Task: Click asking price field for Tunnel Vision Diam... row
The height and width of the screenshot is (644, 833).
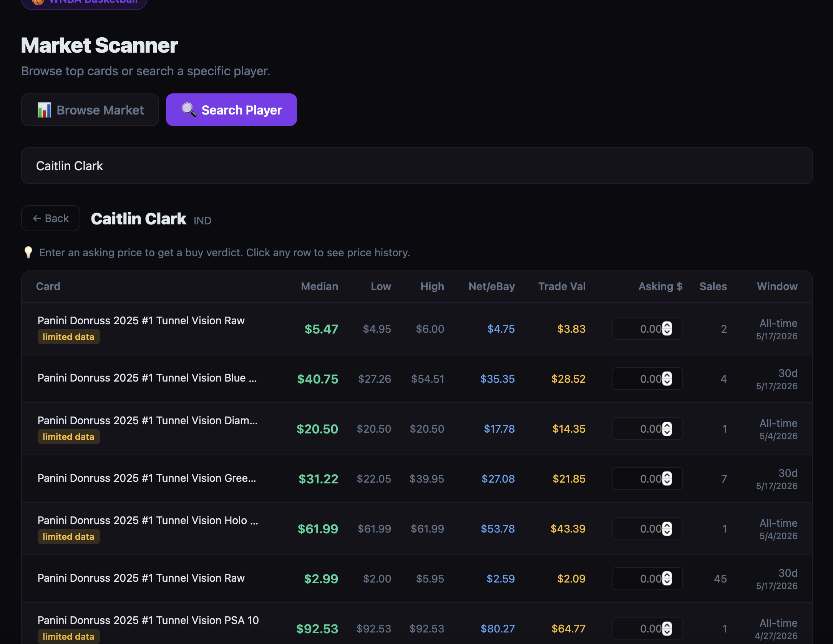Action: tap(647, 429)
